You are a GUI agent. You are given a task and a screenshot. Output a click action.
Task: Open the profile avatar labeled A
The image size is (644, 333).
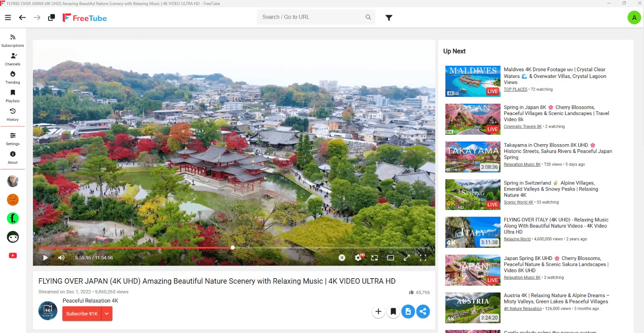point(634,17)
